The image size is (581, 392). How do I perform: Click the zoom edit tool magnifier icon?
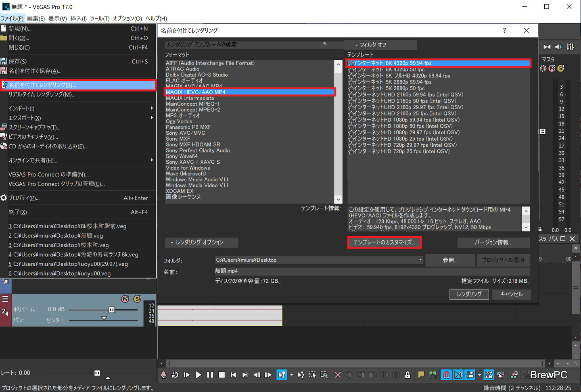click(x=324, y=375)
